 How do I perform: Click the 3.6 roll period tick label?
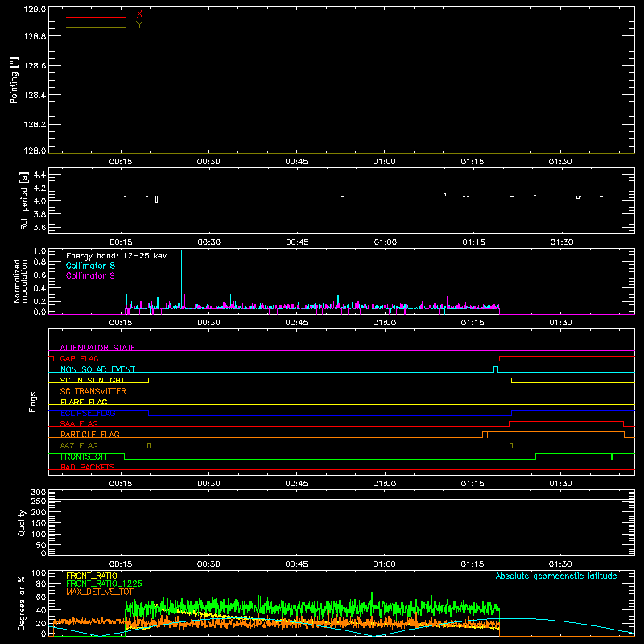pos(39,228)
